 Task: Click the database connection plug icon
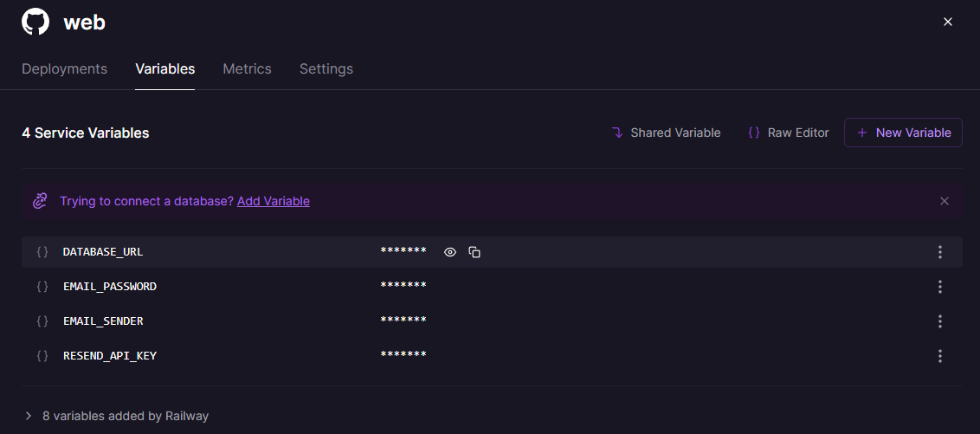point(40,201)
